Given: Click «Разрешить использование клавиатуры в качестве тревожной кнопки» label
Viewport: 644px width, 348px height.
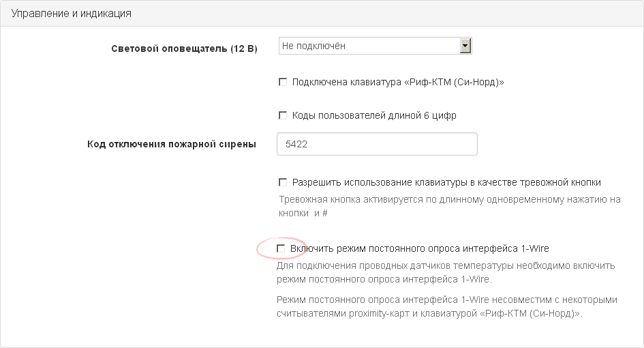Looking at the screenshot, I should click(446, 182).
